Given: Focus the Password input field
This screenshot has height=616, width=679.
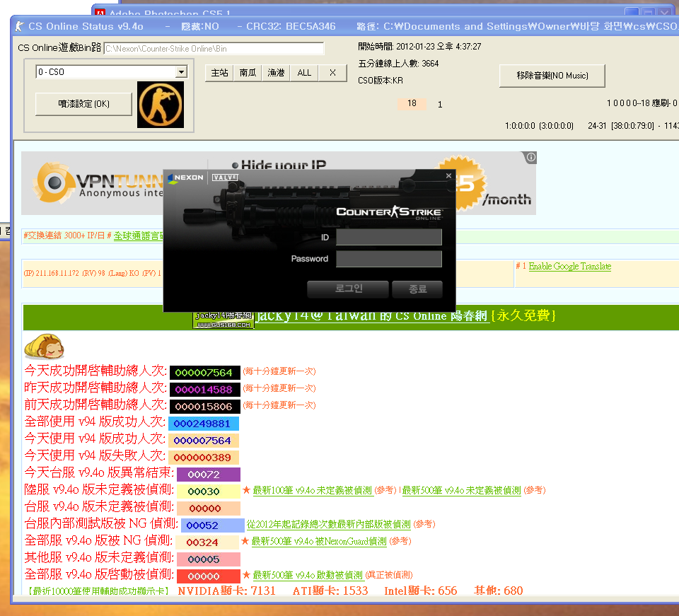Looking at the screenshot, I should [389, 259].
